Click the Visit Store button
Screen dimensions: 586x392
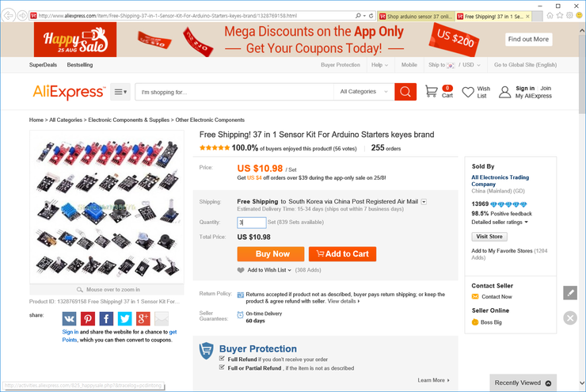point(489,237)
